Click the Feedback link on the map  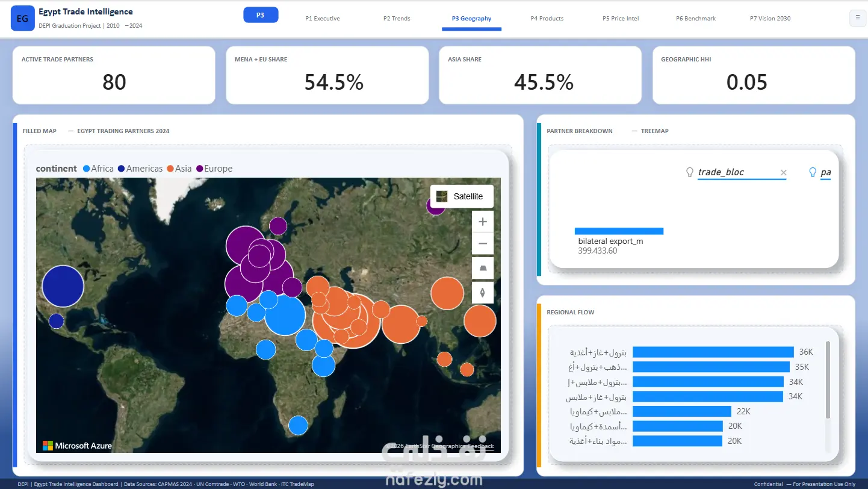pyautogui.click(x=481, y=446)
